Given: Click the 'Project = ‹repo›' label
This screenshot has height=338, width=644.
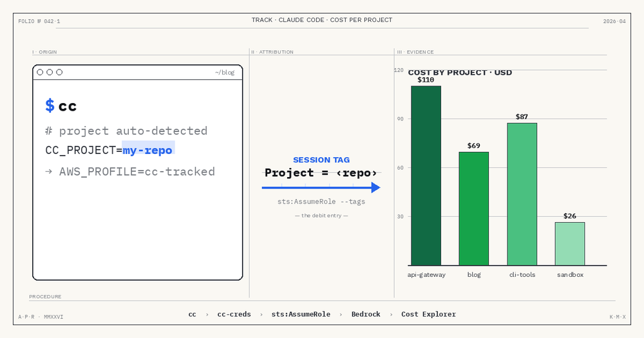Looking at the screenshot, I should click(321, 173).
